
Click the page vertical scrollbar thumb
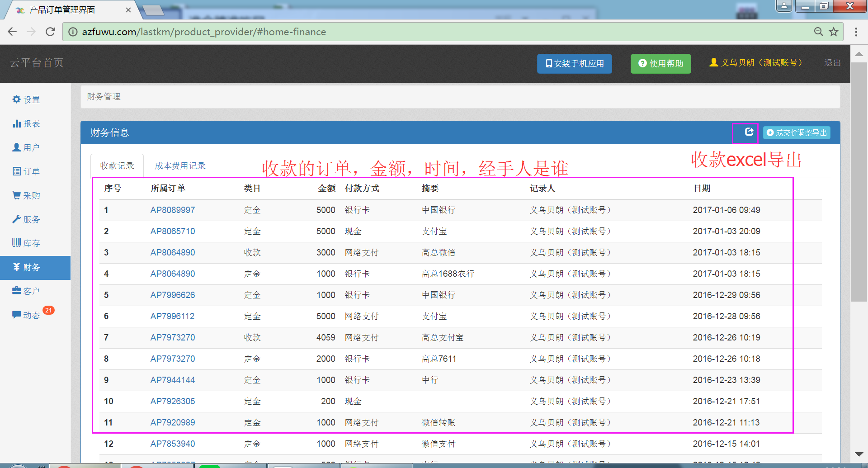[859, 181]
